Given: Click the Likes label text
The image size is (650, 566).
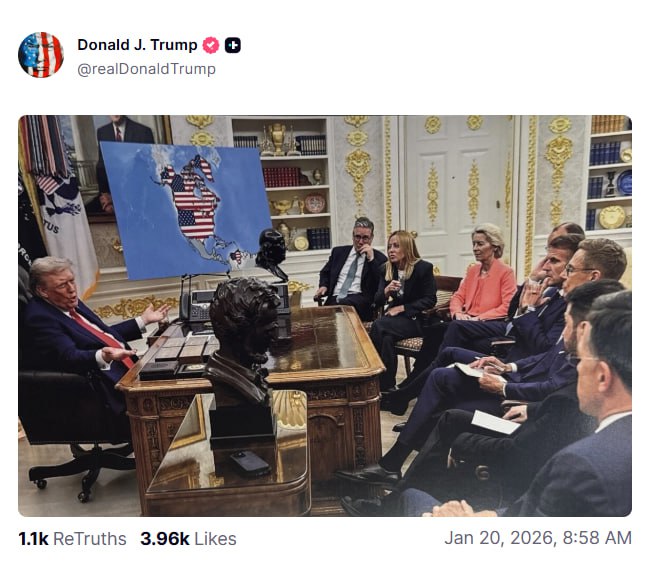Looking at the screenshot, I should 215,539.
